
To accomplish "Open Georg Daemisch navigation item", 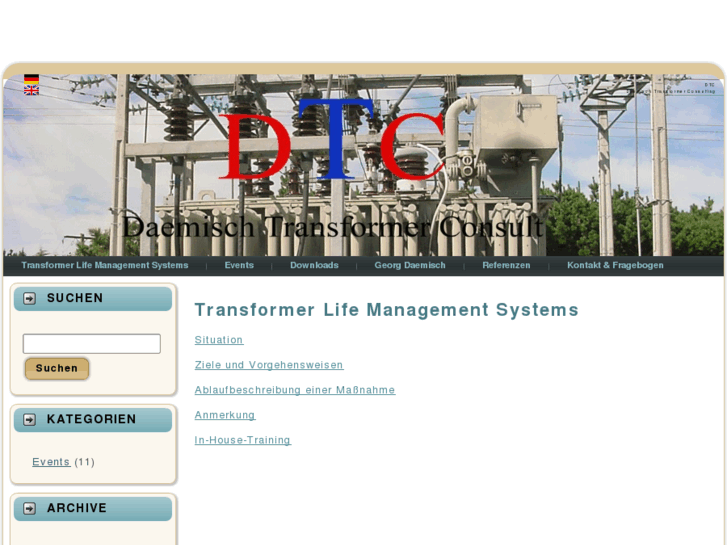I will [x=410, y=265].
